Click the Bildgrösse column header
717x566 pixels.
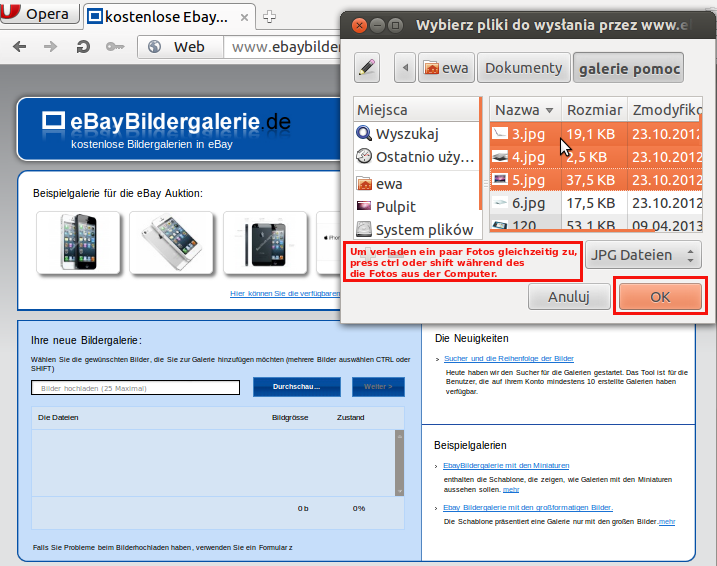[x=290, y=417]
